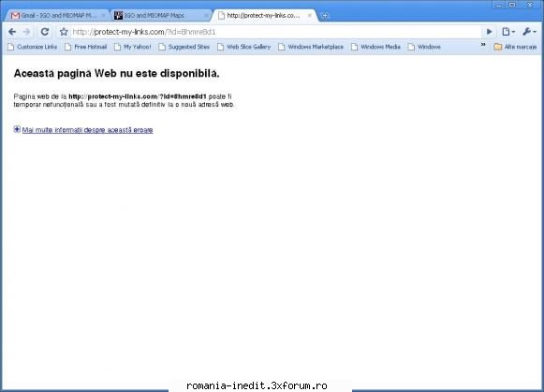Open a new tab with plus button
This screenshot has height=392, width=544.
coord(325,16)
